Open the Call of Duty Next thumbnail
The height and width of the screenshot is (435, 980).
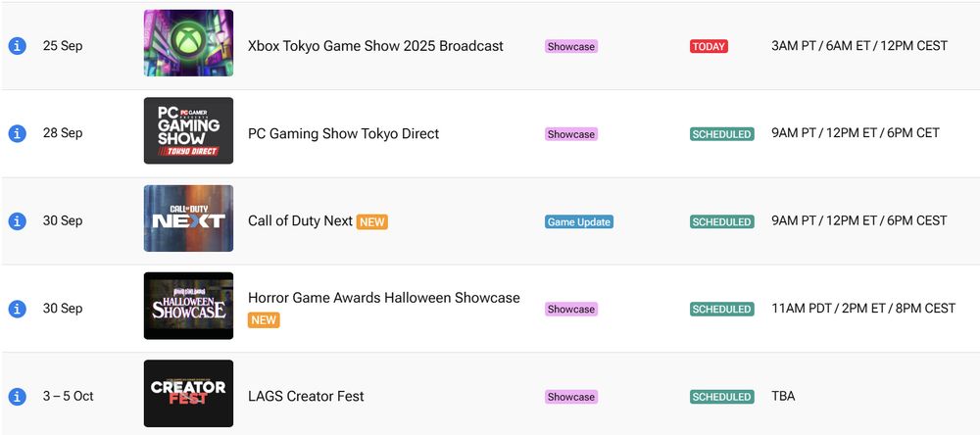(188, 218)
